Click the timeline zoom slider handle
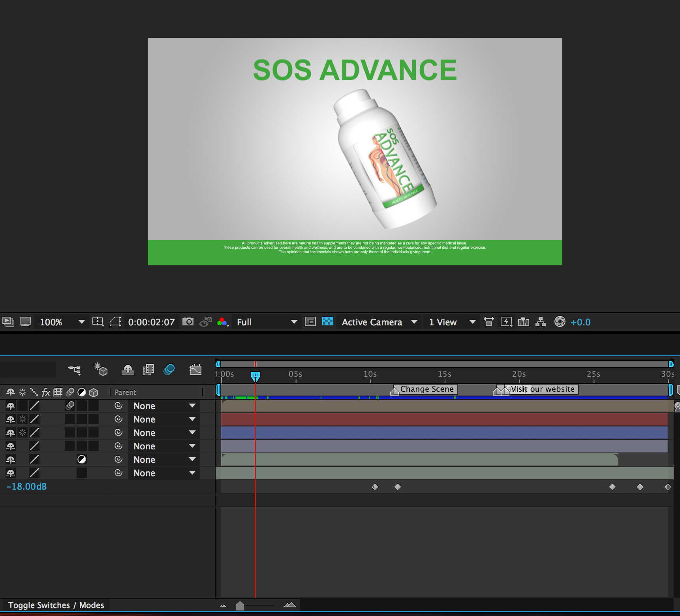 coord(240,606)
